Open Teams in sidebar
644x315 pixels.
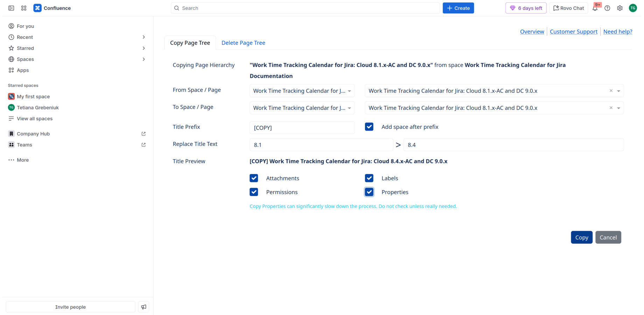tap(24, 145)
